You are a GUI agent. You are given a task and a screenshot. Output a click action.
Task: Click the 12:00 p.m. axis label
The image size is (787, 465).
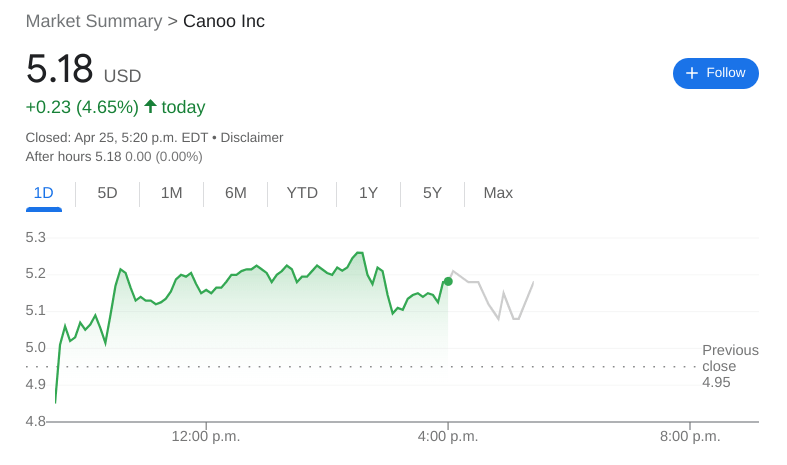point(206,436)
